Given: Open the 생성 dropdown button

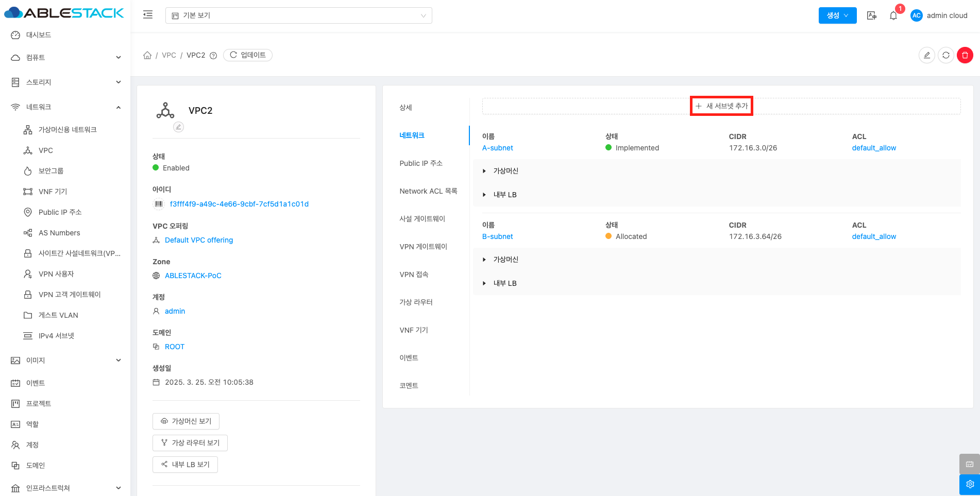Looking at the screenshot, I should (x=837, y=15).
